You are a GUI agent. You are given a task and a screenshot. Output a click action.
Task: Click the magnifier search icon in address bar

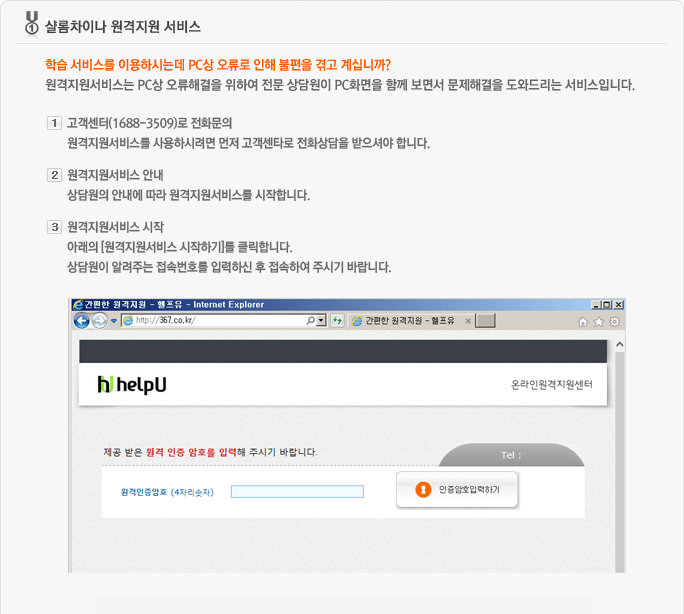[311, 321]
